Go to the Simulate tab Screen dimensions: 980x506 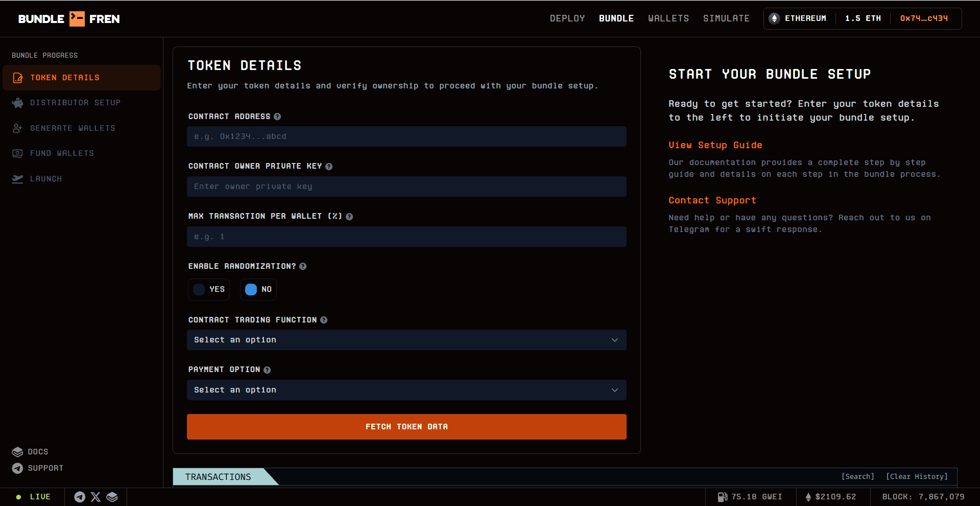(x=726, y=18)
